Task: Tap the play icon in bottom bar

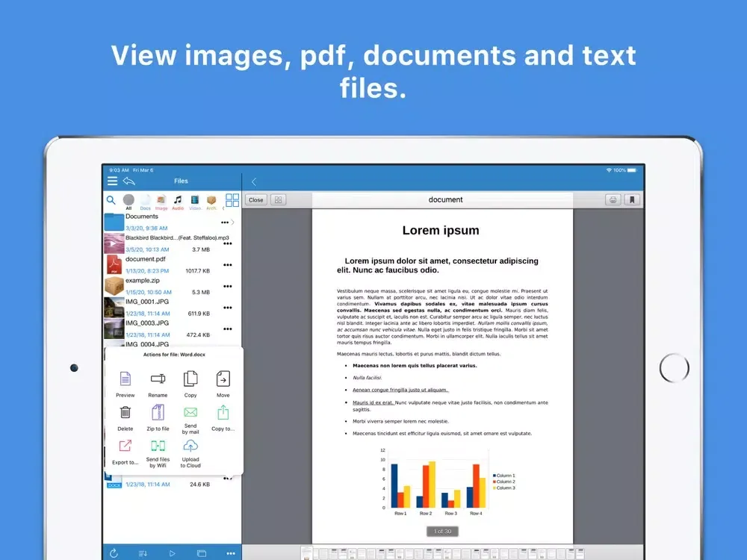Action: click(x=172, y=553)
